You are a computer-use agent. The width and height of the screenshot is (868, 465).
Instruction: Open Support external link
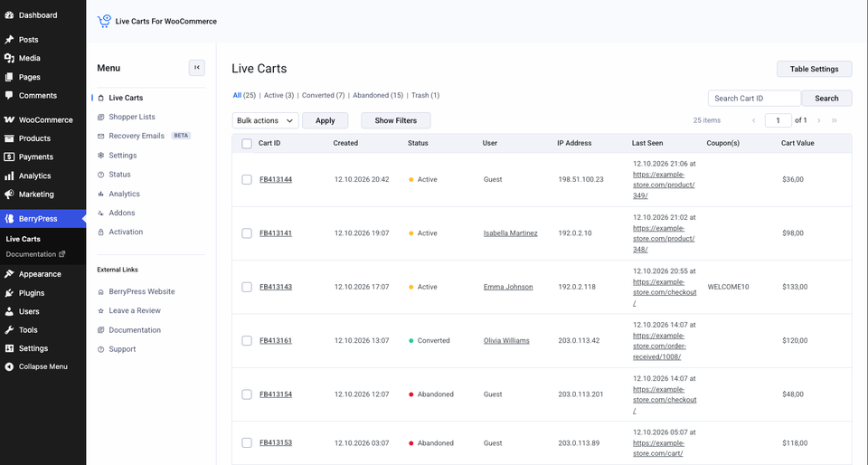tap(122, 349)
